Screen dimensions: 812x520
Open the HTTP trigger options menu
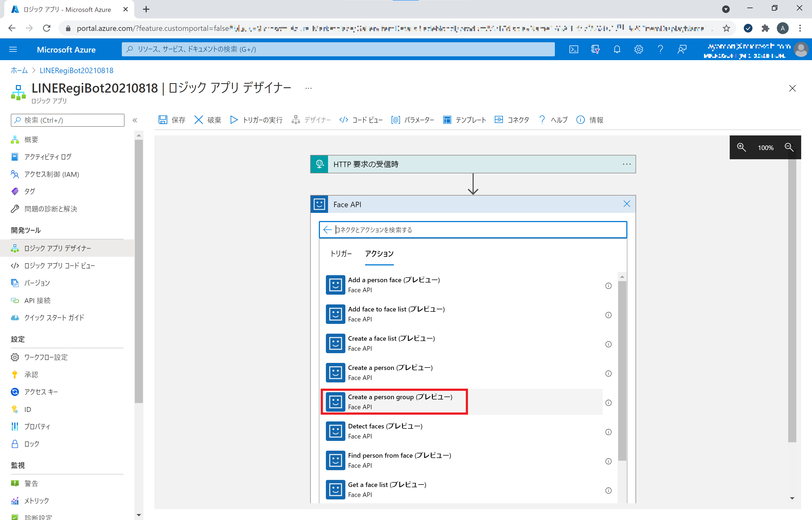(x=626, y=164)
